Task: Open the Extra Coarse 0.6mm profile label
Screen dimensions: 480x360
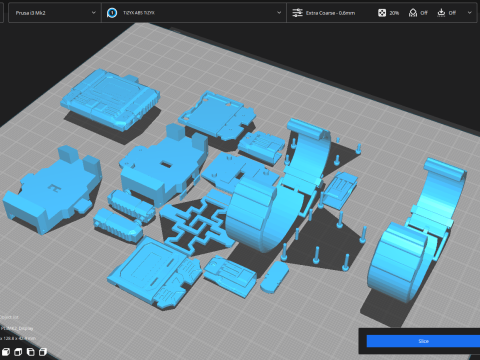Action: tap(330, 13)
